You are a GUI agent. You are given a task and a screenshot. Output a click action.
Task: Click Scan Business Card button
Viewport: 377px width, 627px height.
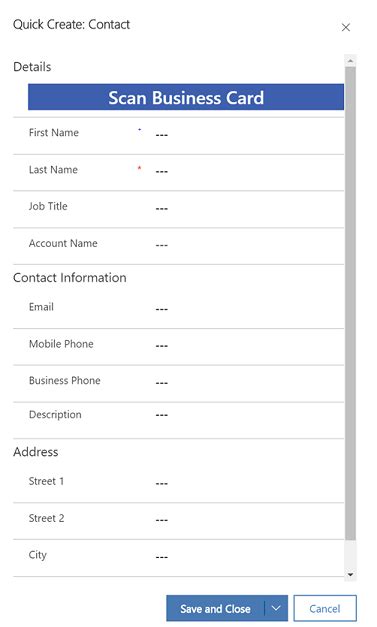(x=186, y=97)
